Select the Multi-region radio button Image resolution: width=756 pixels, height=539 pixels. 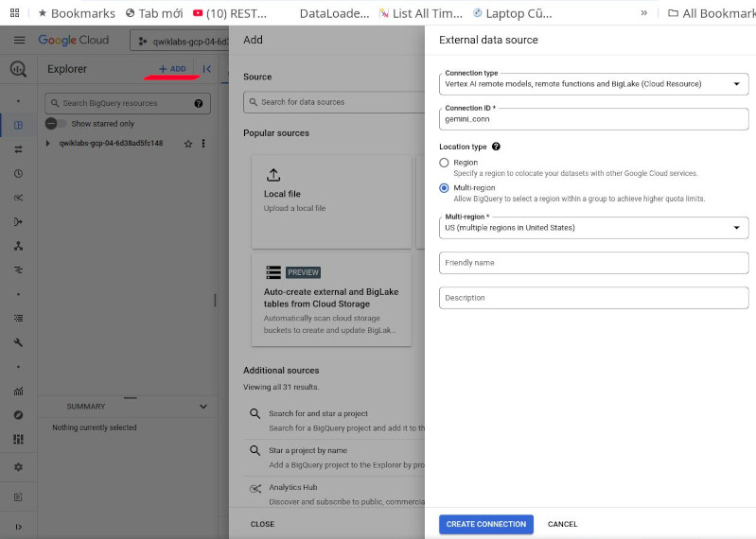pyautogui.click(x=444, y=188)
